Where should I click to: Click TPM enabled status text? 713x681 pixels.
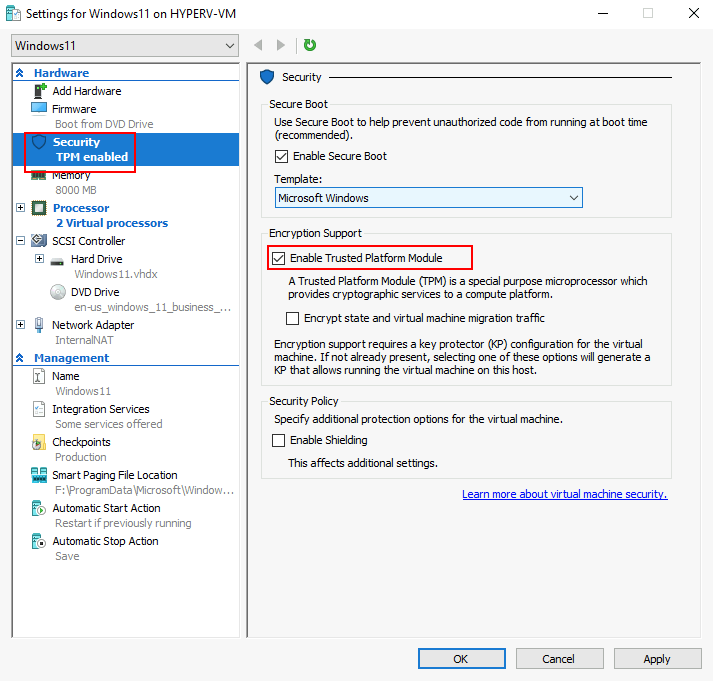coord(92,157)
